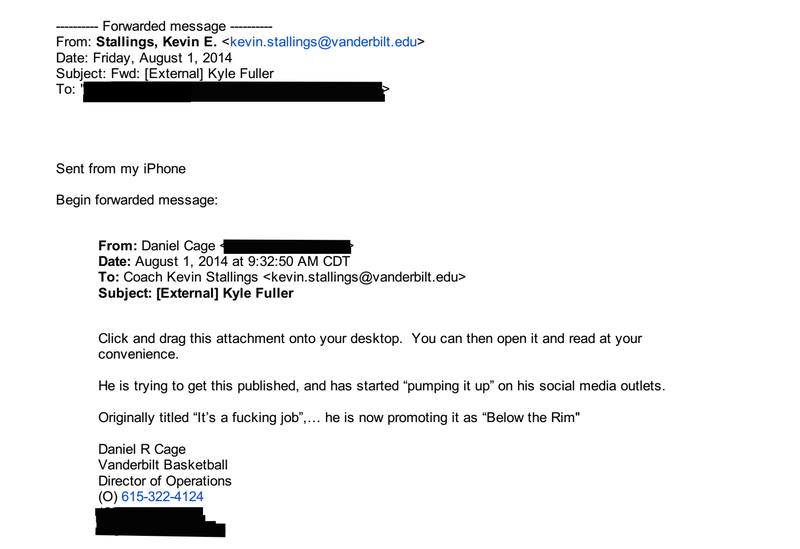800x549 pixels.
Task: Click the redacted recipient bar in To field
Action: [234, 91]
